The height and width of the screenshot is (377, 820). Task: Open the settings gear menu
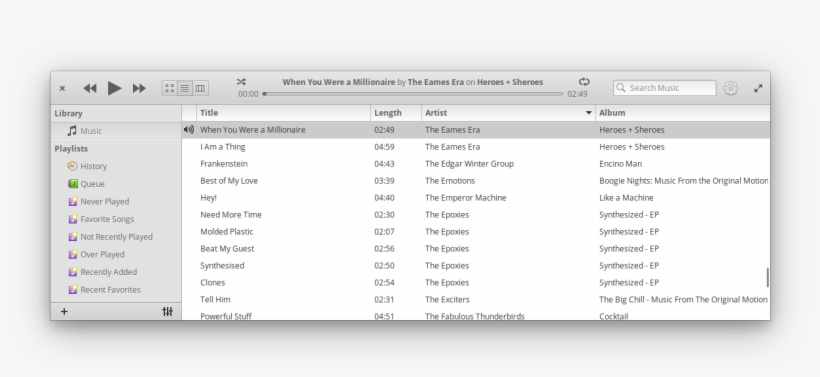[731, 88]
